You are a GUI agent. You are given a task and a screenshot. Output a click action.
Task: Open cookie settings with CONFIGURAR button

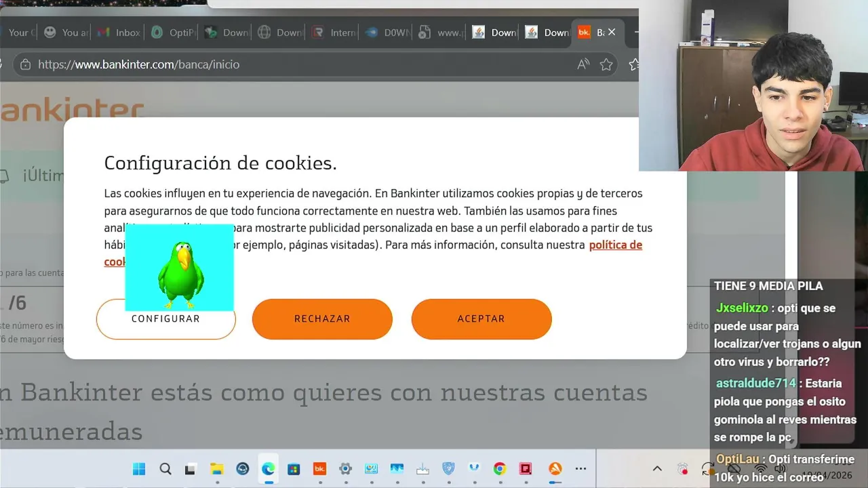165,319
